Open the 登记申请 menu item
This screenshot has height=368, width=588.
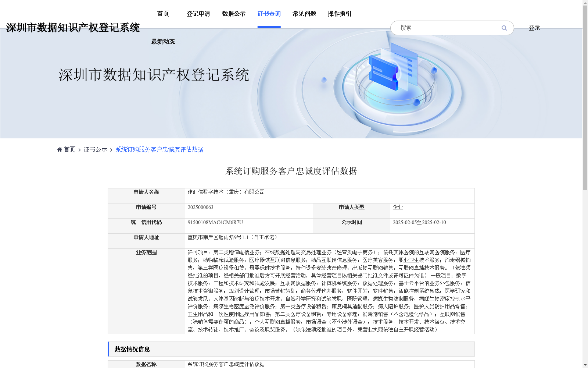[198, 14]
